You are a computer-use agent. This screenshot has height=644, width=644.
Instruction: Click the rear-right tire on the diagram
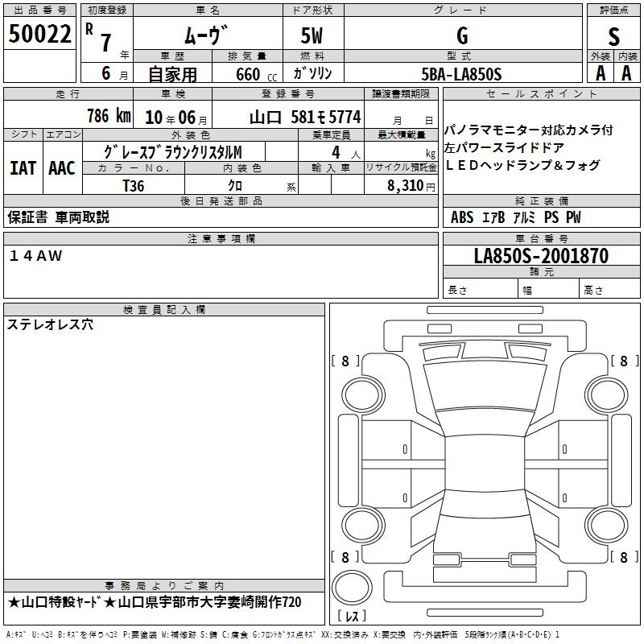(x=607, y=525)
